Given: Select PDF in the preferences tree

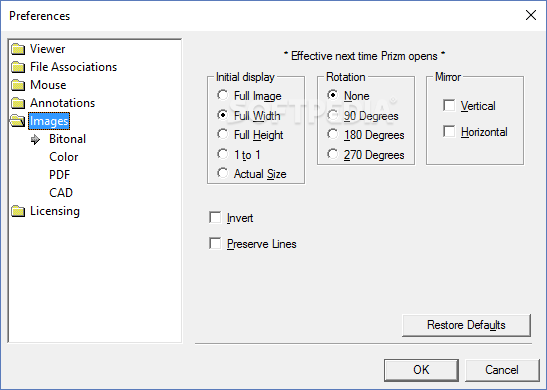Looking at the screenshot, I should point(59,175).
